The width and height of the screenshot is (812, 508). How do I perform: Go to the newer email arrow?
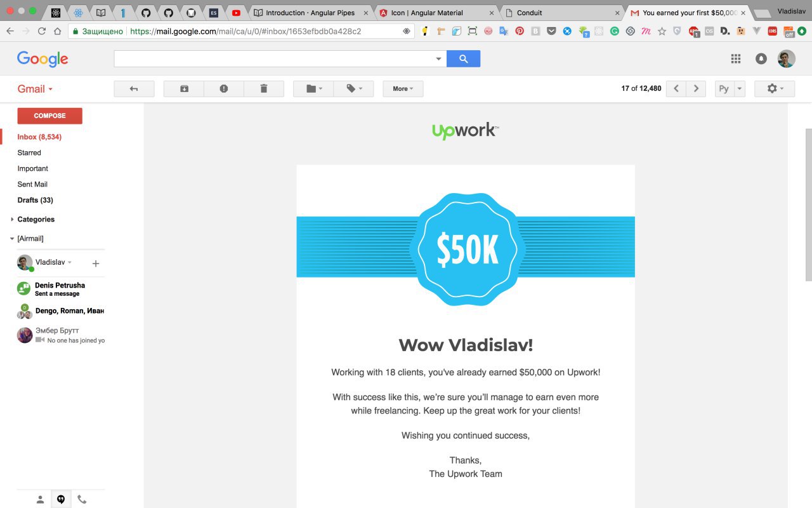(x=676, y=89)
